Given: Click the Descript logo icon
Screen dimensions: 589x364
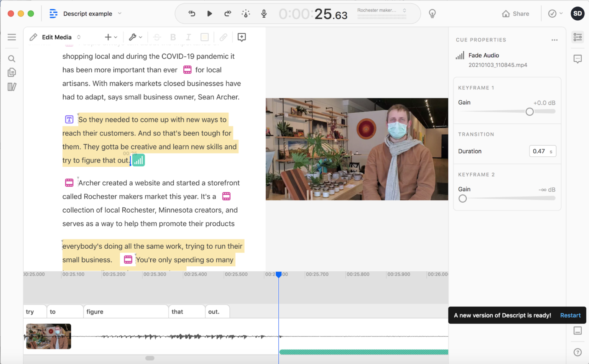Looking at the screenshot, I should pyautogui.click(x=53, y=14).
